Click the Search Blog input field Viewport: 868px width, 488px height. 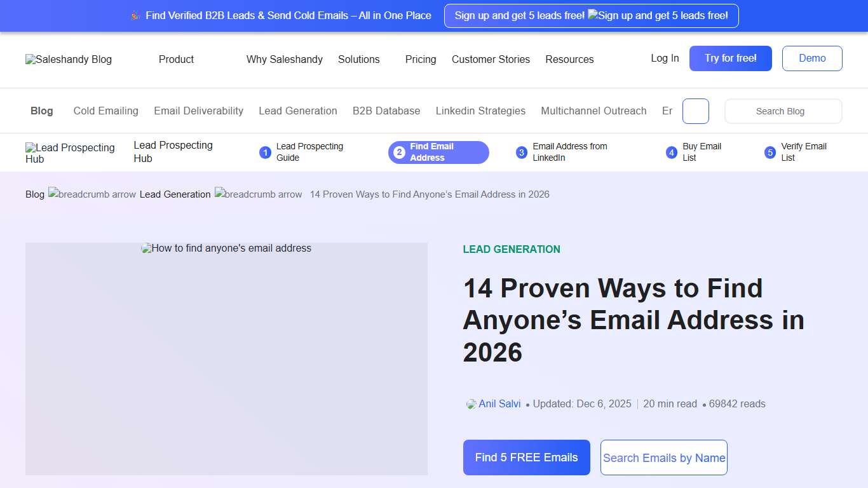pos(783,111)
